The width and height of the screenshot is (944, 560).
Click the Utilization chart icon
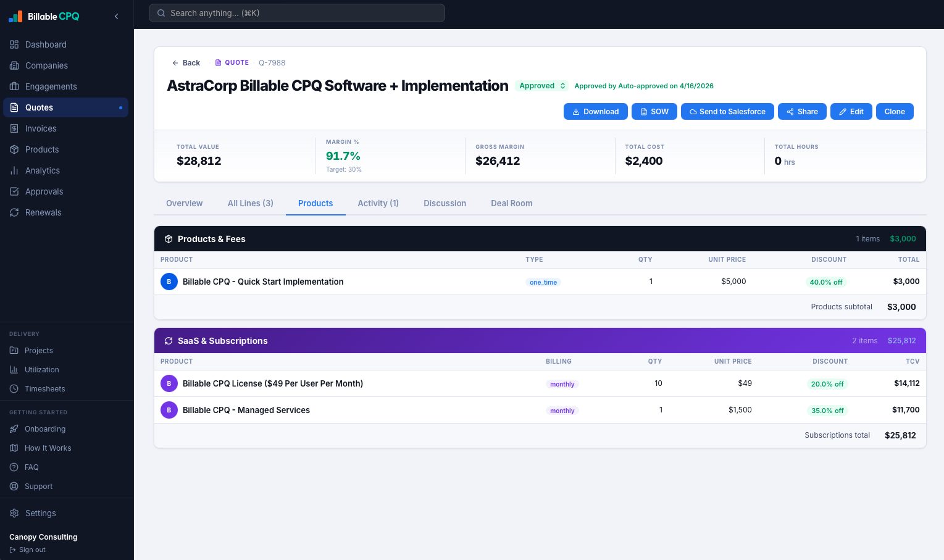point(14,369)
